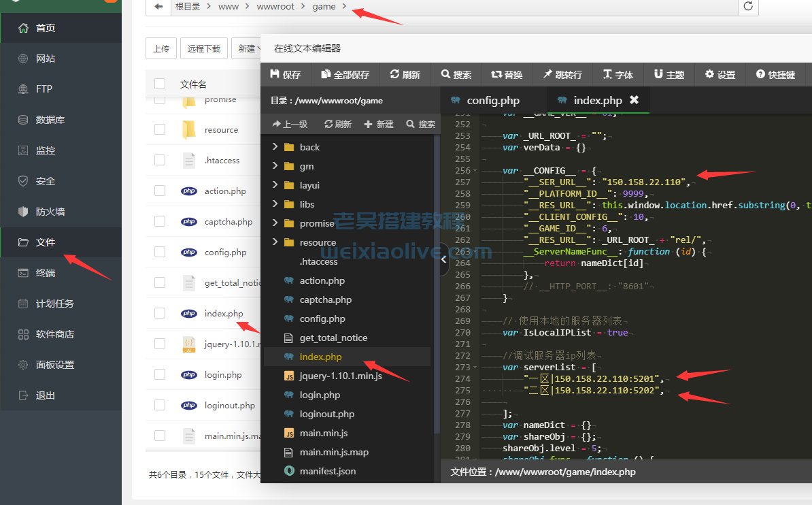Open login.php from the editor file tree
Viewport: 812px width, 505px height.
pyautogui.click(x=319, y=395)
